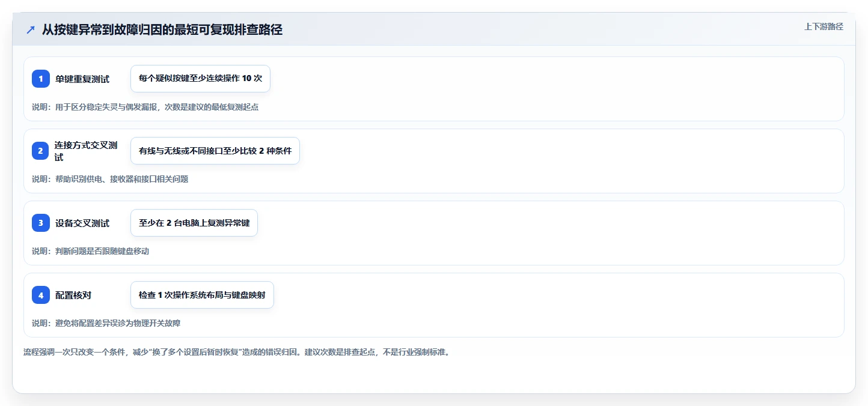Click the footer paragraph starting 流程强调一次只改变一个条件

click(236, 352)
